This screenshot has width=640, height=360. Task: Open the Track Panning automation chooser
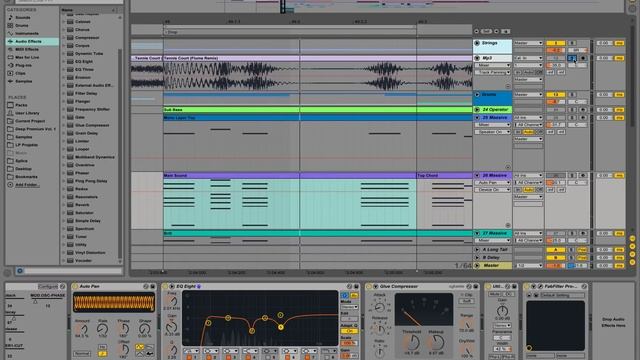[492, 72]
